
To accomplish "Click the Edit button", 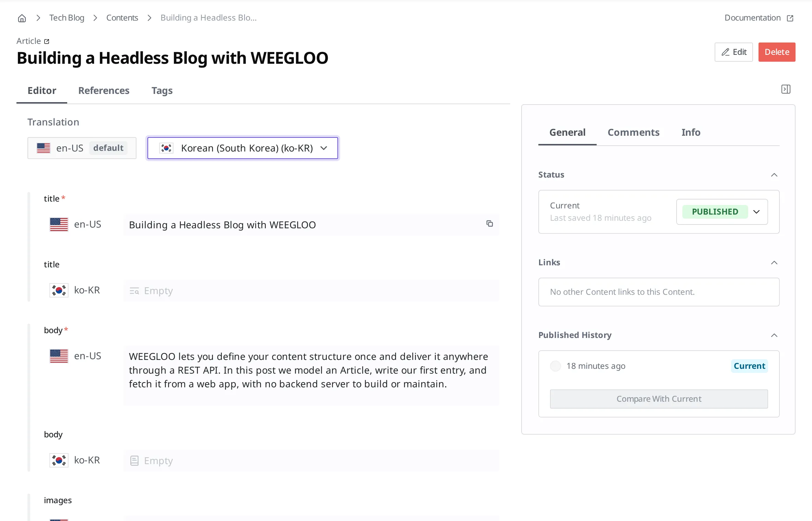I will point(734,52).
